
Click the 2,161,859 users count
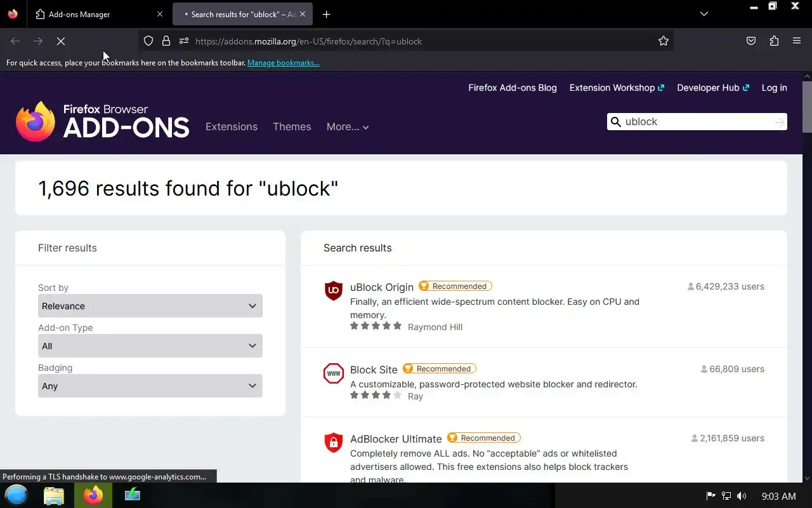click(x=728, y=438)
